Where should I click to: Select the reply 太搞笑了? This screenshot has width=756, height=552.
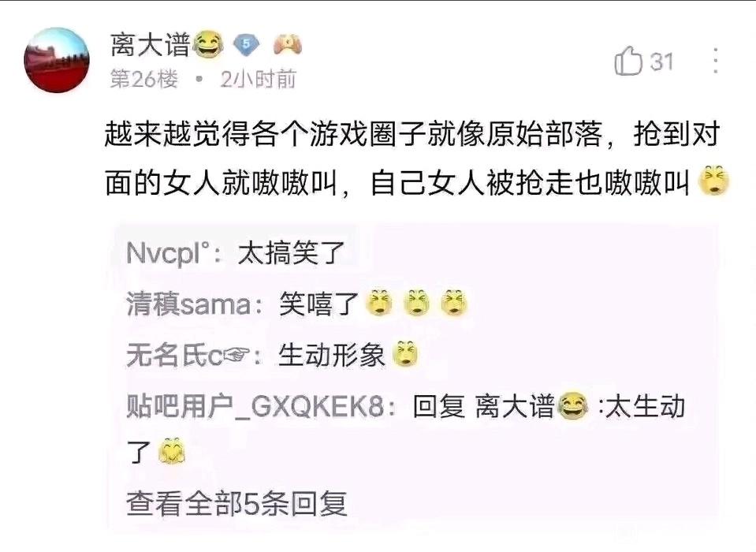pos(291,253)
